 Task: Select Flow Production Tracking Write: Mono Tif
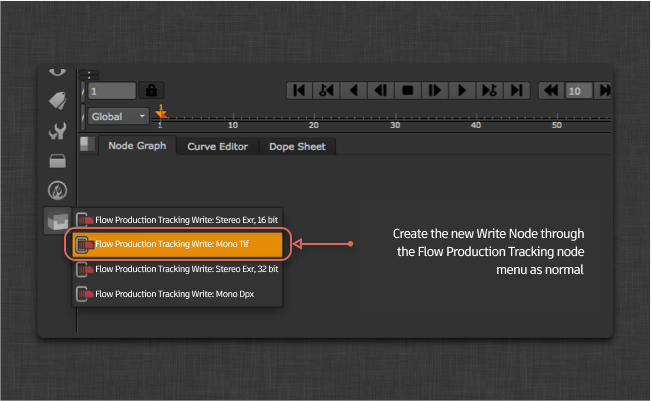click(x=181, y=243)
